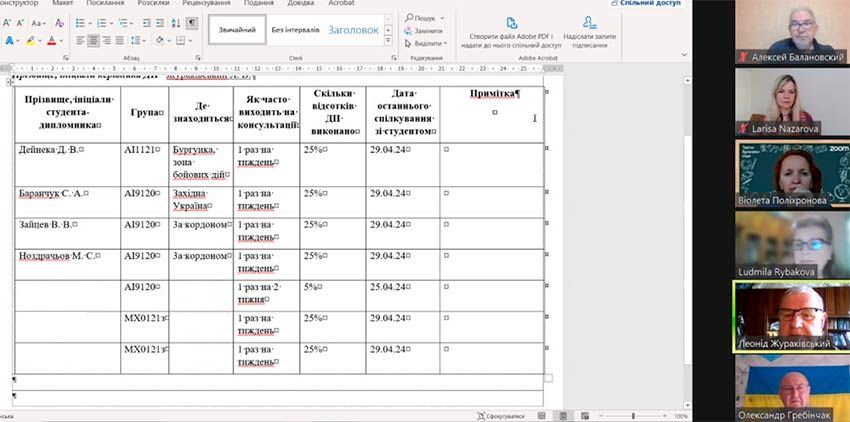Viewport: 850px width, 422px height.
Task: Clear all formatting with the eraser A icon
Action: click(x=59, y=23)
